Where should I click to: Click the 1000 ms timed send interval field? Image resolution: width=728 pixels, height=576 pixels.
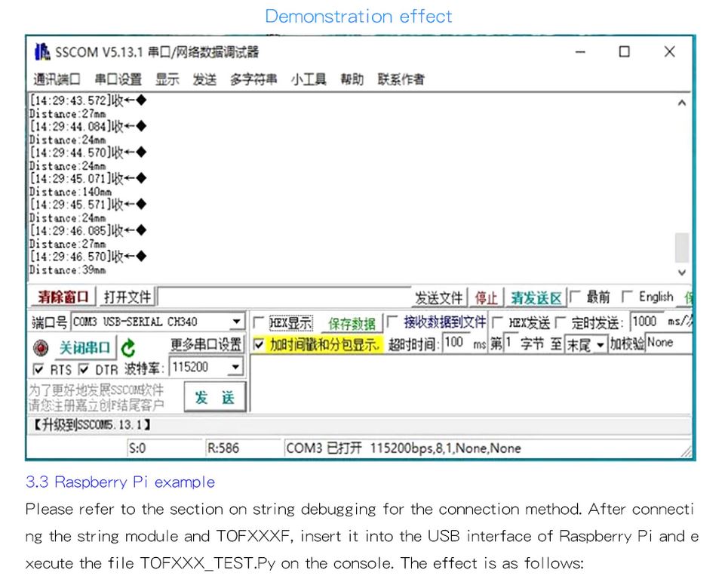pos(647,322)
